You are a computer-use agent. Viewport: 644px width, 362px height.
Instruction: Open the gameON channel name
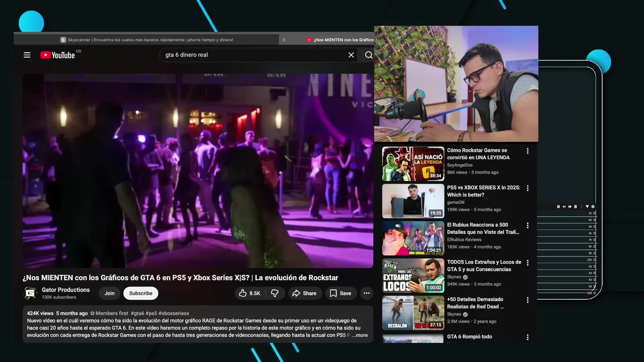click(457, 202)
